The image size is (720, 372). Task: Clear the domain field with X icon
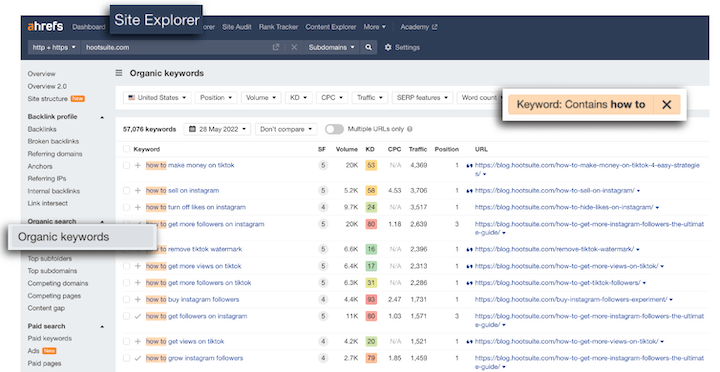(294, 47)
